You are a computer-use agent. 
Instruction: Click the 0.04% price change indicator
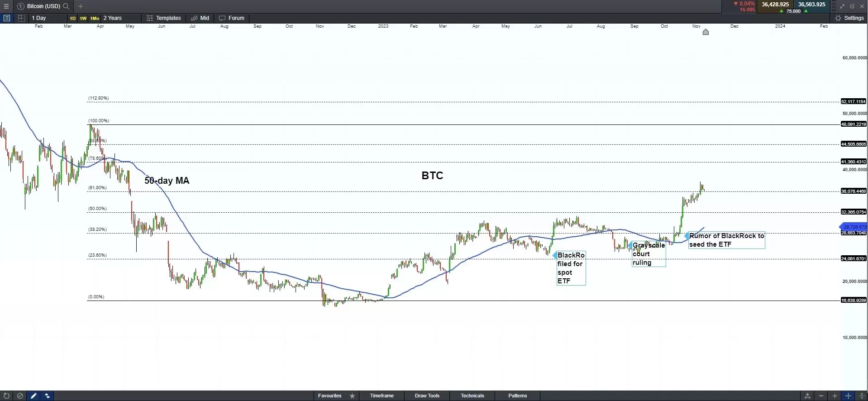[744, 4]
